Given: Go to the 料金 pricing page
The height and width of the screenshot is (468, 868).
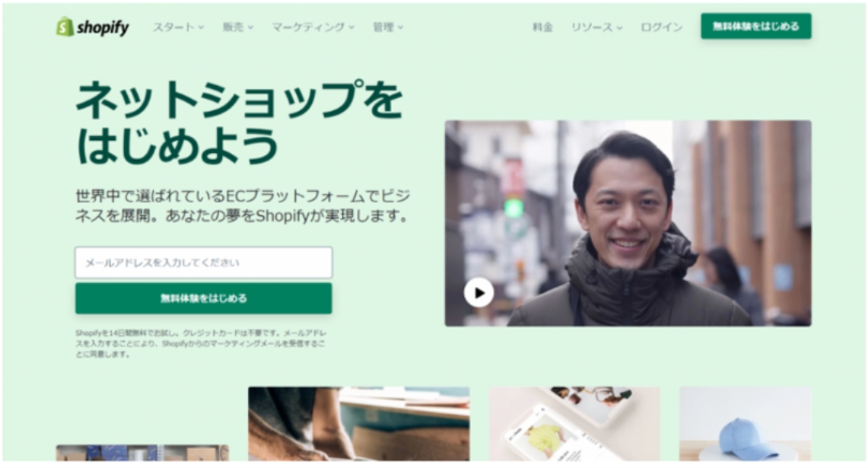Looking at the screenshot, I should pyautogui.click(x=542, y=27).
